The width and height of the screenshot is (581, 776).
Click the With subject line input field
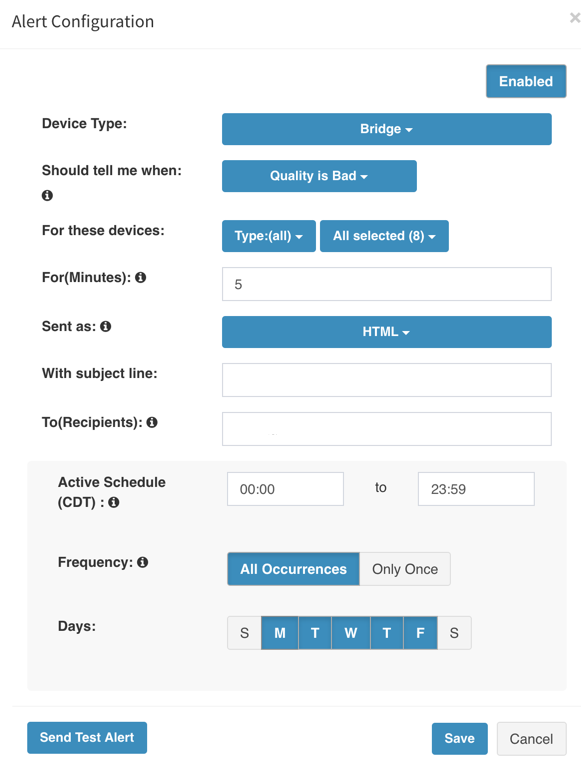(387, 380)
